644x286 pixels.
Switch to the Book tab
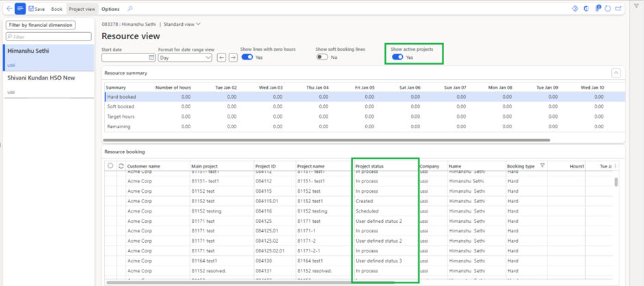click(x=57, y=9)
